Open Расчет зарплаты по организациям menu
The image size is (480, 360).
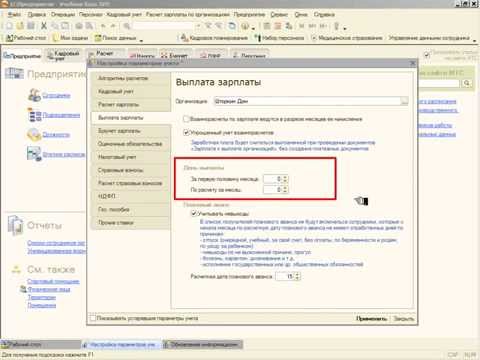[x=188, y=15]
